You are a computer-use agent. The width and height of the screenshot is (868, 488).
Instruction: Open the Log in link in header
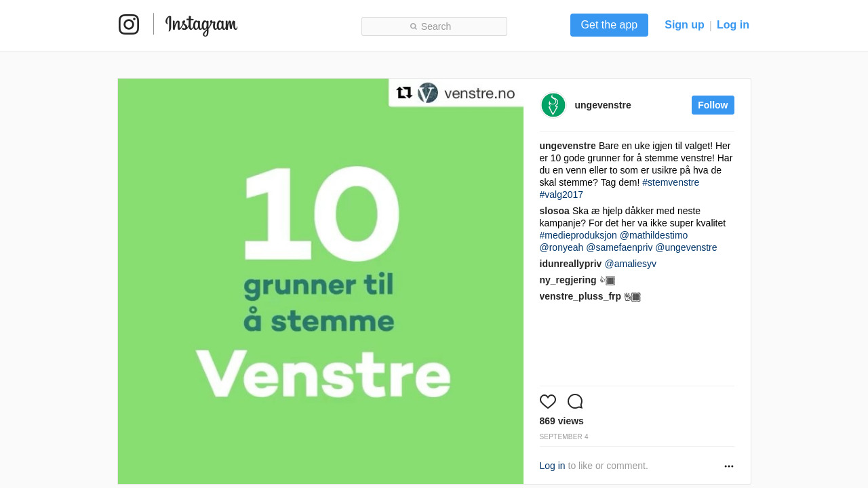733,25
